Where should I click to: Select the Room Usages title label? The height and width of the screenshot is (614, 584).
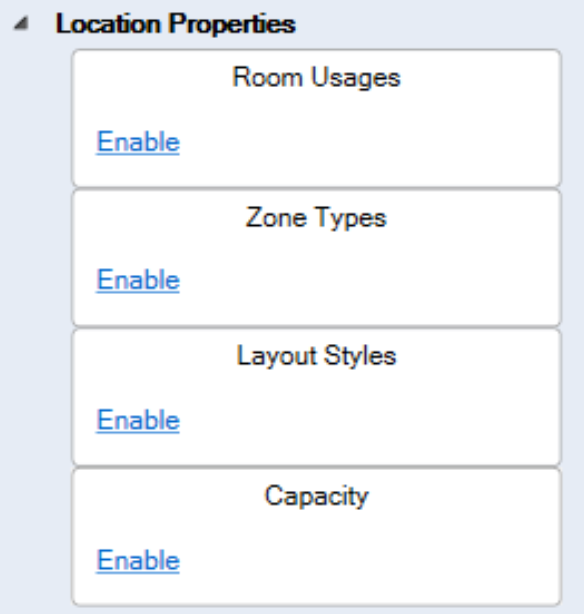316,78
